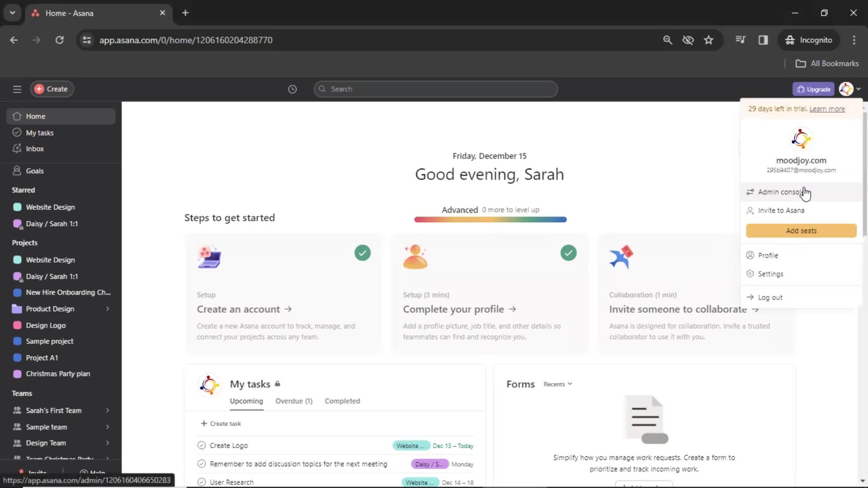Click the moodjoy.com workspace avatar
Image resolution: width=868 pixels, height=488 pixels.
pos(801,139)
